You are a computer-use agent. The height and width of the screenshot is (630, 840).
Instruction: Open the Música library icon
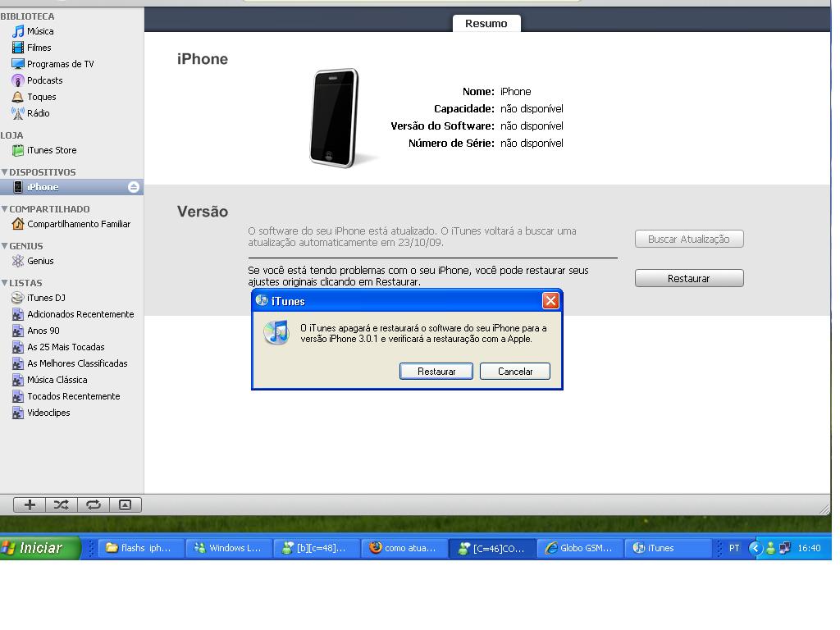18,32
